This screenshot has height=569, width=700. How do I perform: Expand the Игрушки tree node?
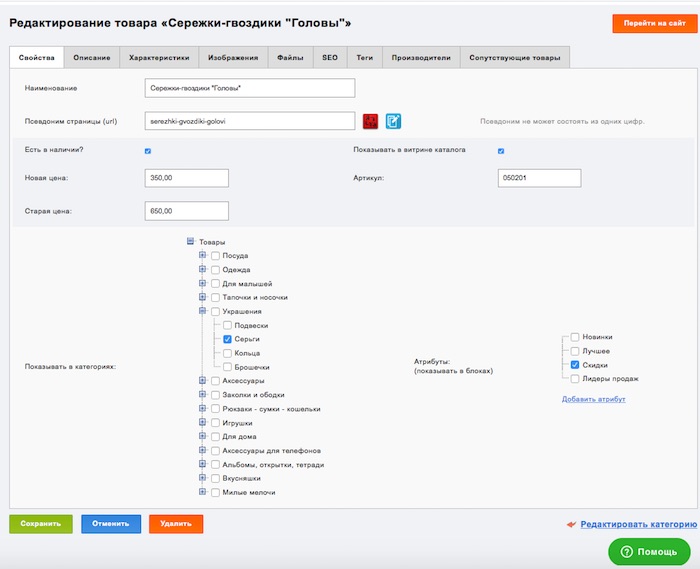202,422
